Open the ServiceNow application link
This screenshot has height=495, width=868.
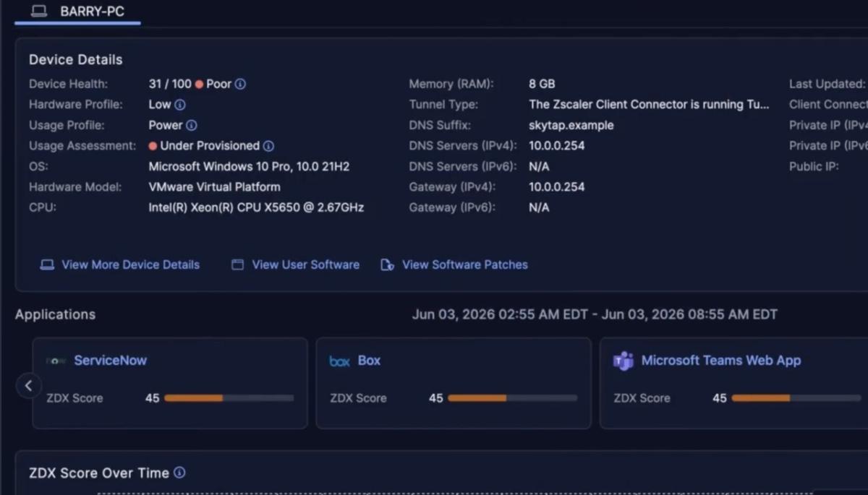[110, 361]
